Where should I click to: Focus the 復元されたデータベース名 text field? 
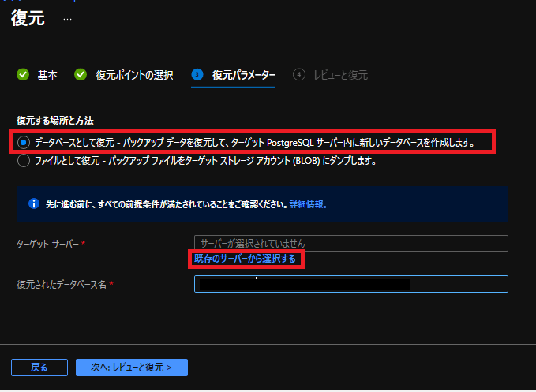coord(351,284)
